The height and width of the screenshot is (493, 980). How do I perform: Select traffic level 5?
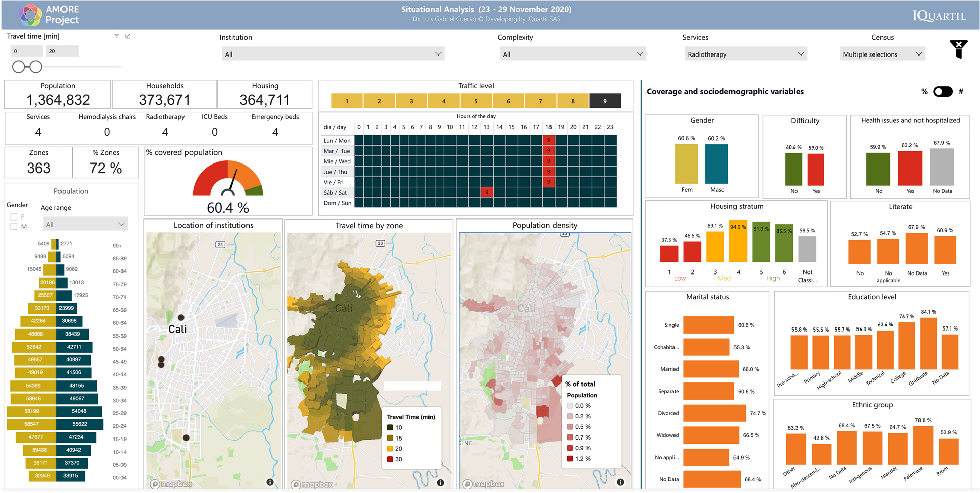click(476, 101)
